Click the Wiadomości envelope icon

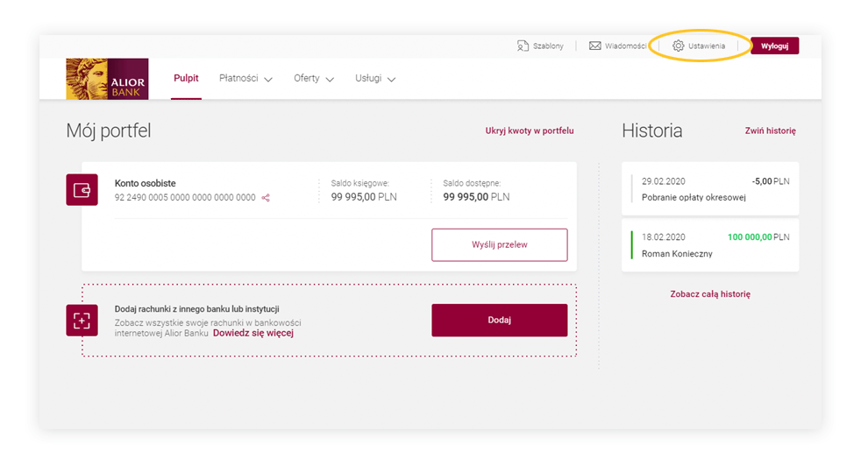(x=595, y=46)
